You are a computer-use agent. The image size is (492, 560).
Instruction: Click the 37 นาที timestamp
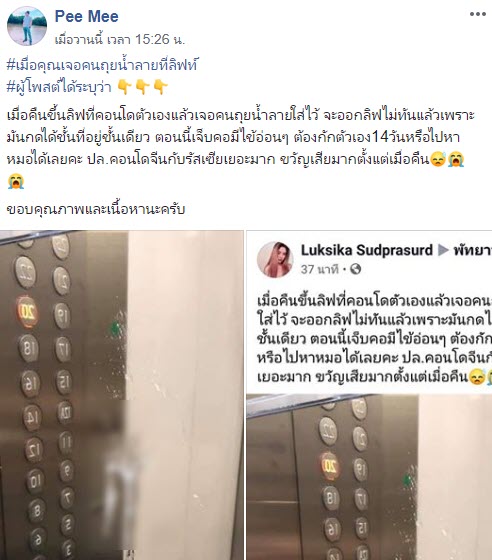tap(319, 269)
